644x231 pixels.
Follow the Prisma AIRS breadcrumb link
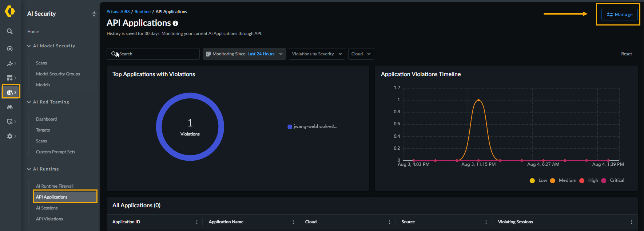pyautogui.click(x=118, y=12)
